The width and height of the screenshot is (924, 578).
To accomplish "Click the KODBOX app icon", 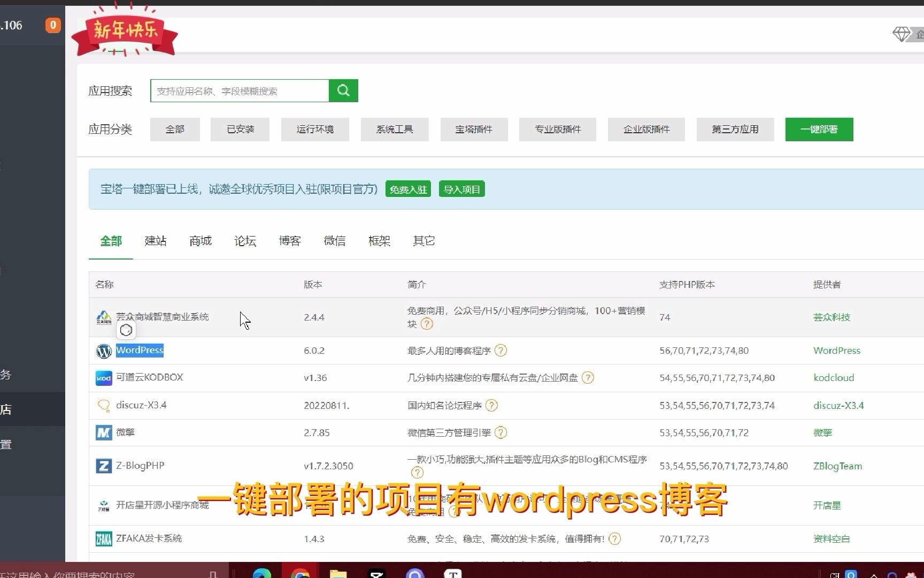I will pyautogui.click(x=104, y=378).
